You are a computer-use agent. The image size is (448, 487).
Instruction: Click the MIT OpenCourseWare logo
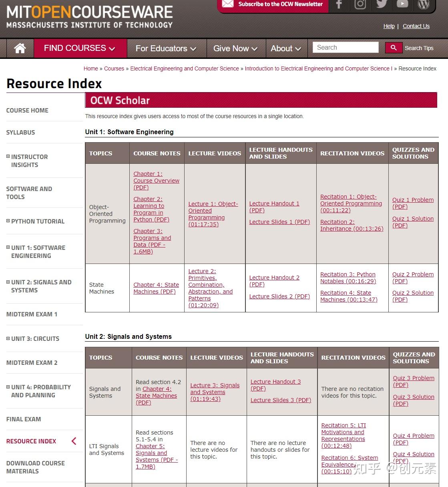point(90,17)
